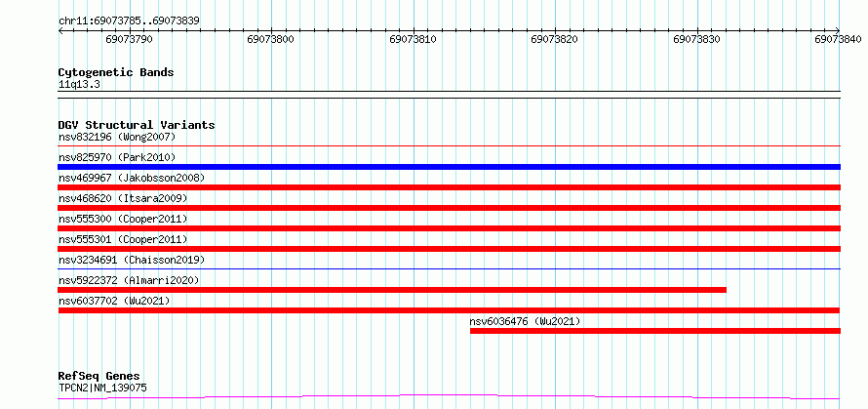Open variant nsv555301 (Cooper2011) label

pos(123,239)
